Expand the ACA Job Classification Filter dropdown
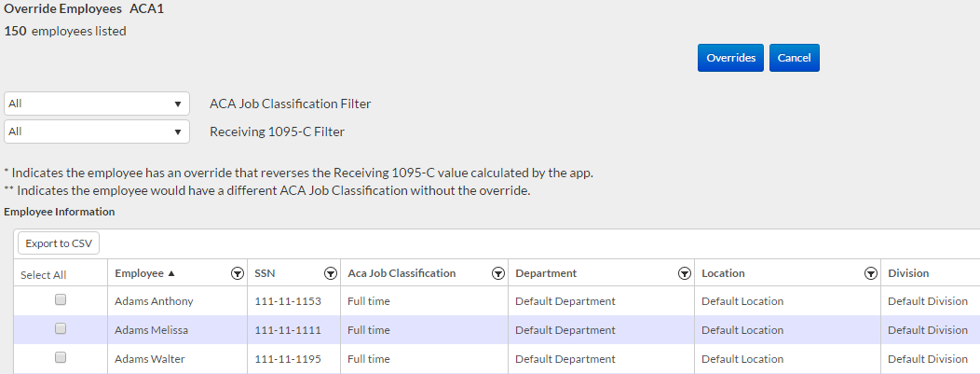The height and width of the screenshot is (374, 980). point(97,104)
